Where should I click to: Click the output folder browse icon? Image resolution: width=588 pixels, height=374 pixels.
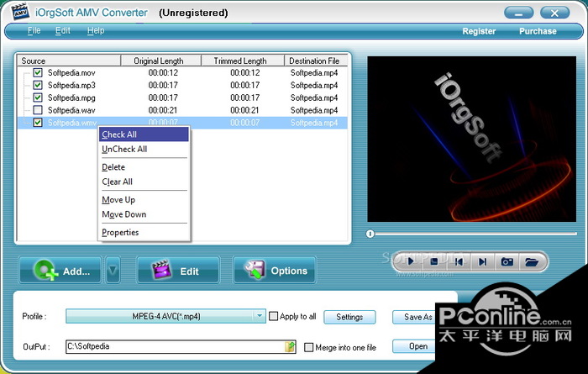[x=291, y=346]
